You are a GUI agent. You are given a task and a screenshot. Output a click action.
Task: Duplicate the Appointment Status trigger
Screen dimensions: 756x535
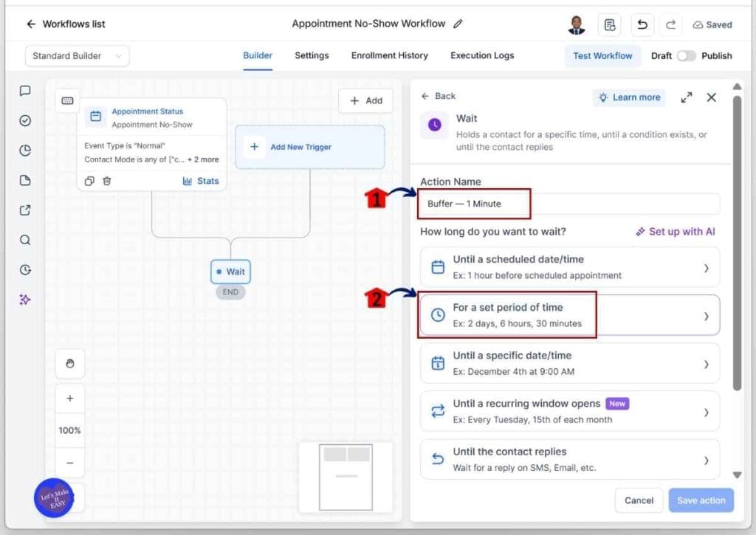coord(89,182)
